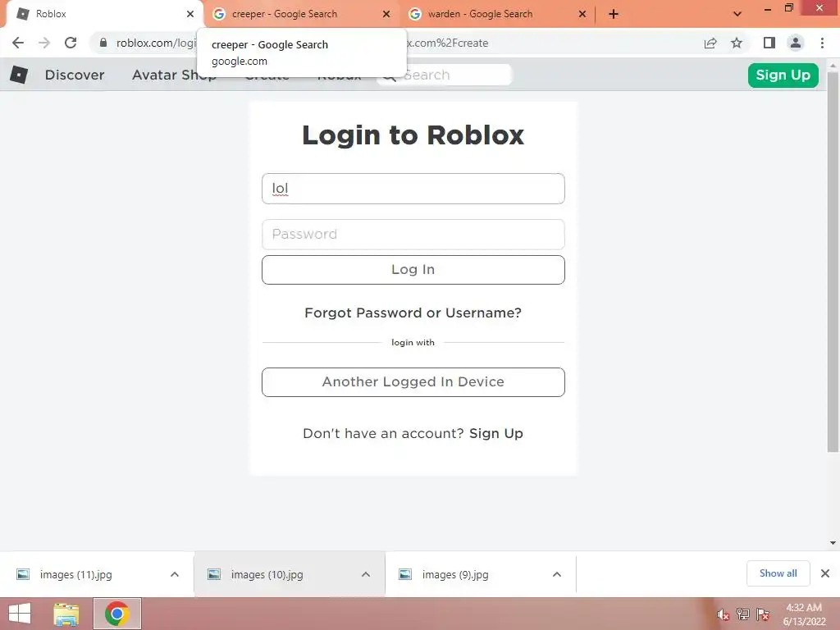840x630 pixels.
Task: Open Avatar Shop in the Roblox navbar
Action: coord(174,75)
